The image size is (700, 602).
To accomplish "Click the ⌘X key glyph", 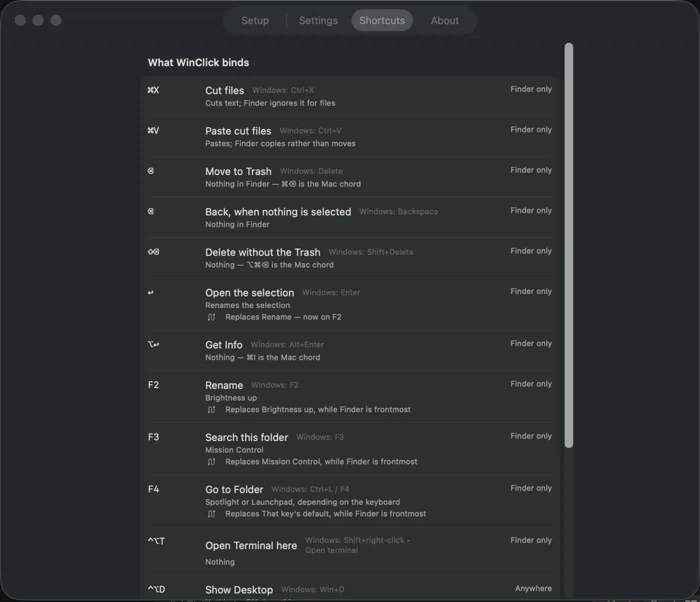I will pos(153,90).
